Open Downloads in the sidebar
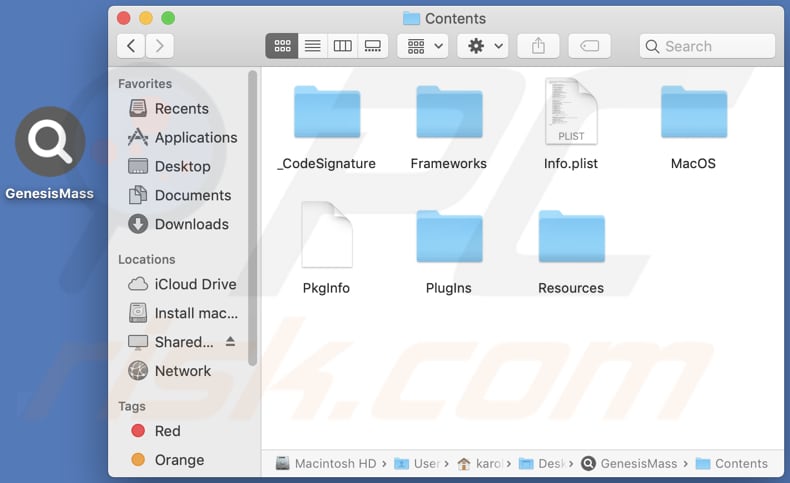The image size is (790, 483). pyautogui.click(x=178, y=224)
